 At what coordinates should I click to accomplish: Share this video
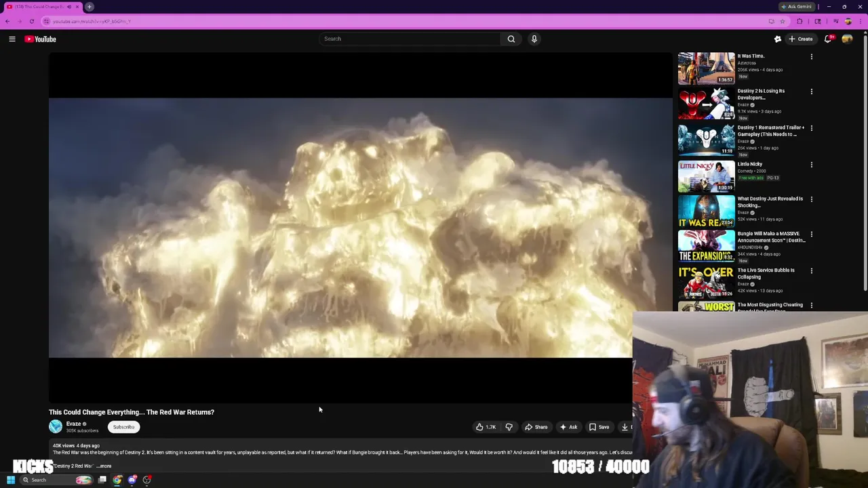coord(536,427)
